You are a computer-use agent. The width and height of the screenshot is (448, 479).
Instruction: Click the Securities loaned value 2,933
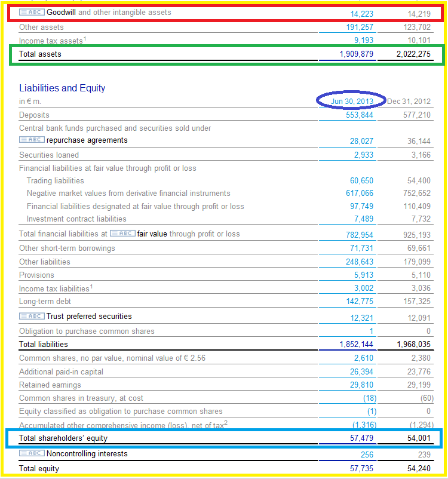[364, 155]
